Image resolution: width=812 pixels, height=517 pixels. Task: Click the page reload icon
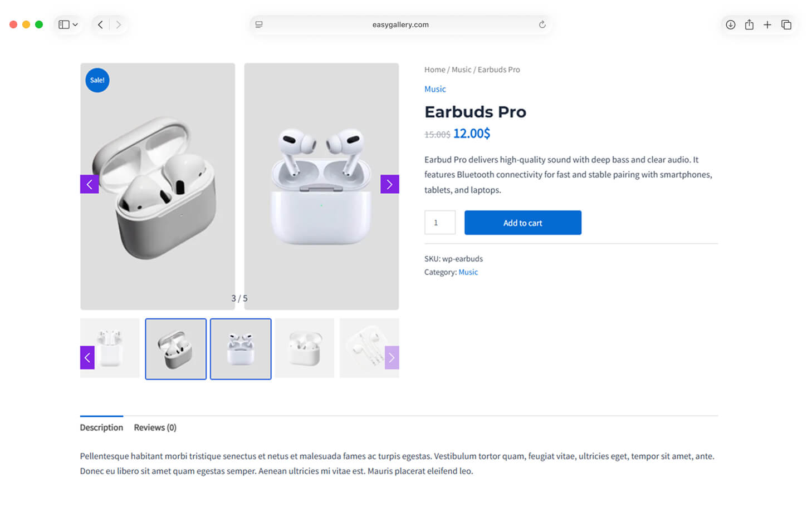tap(542, 24)
